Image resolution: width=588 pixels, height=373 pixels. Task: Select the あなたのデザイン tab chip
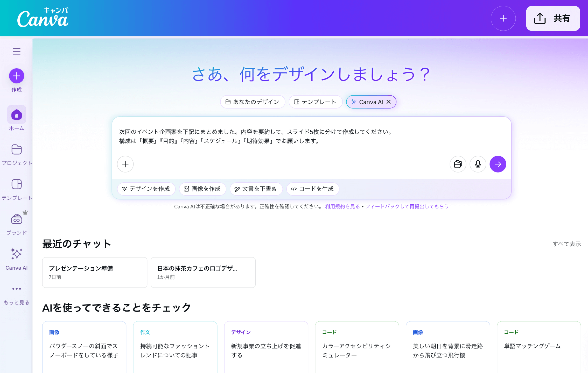point(253,102)
